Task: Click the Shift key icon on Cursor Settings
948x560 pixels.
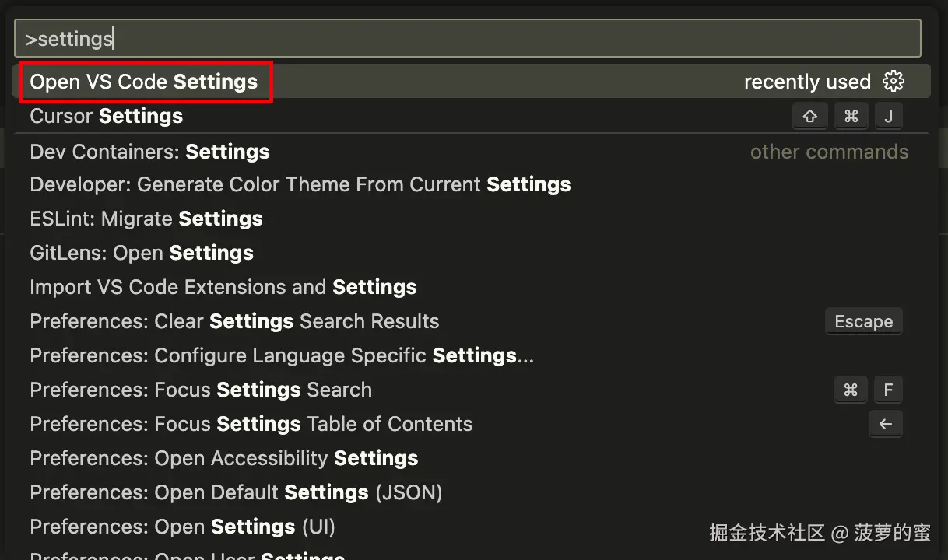Action: (x=809, y=116)
